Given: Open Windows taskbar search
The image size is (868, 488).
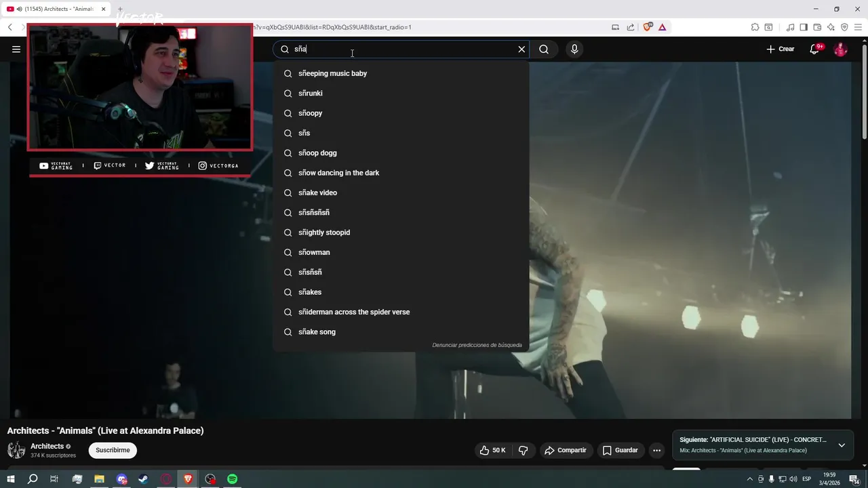Looking at the screenshot, I should click(33, 479).
